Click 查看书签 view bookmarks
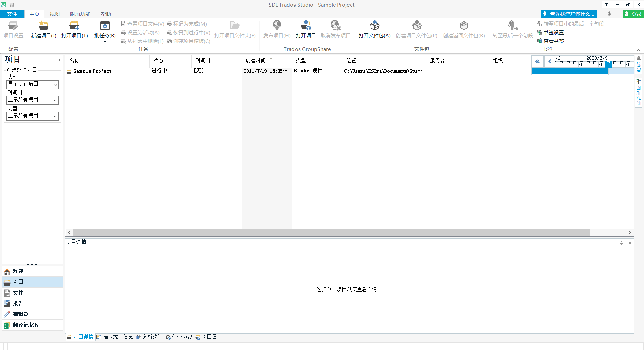The image size is (644, 350). click(550, 41)
